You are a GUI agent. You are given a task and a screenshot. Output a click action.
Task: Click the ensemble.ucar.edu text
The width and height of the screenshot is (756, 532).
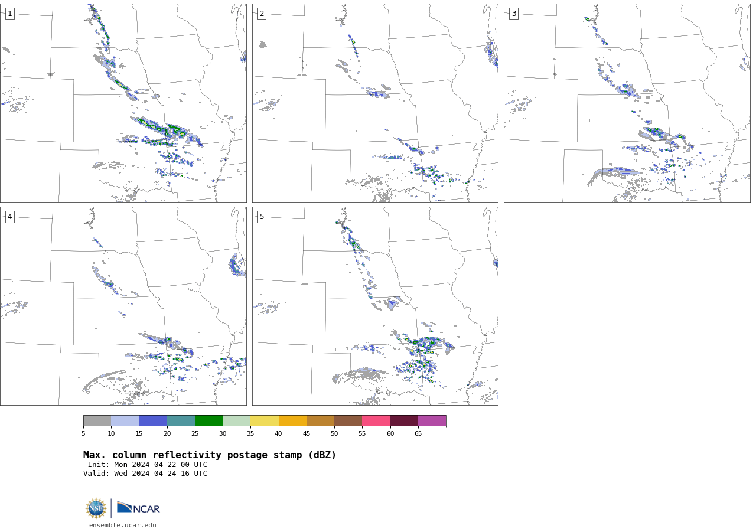pyautogui.click(x=123, y=525)
